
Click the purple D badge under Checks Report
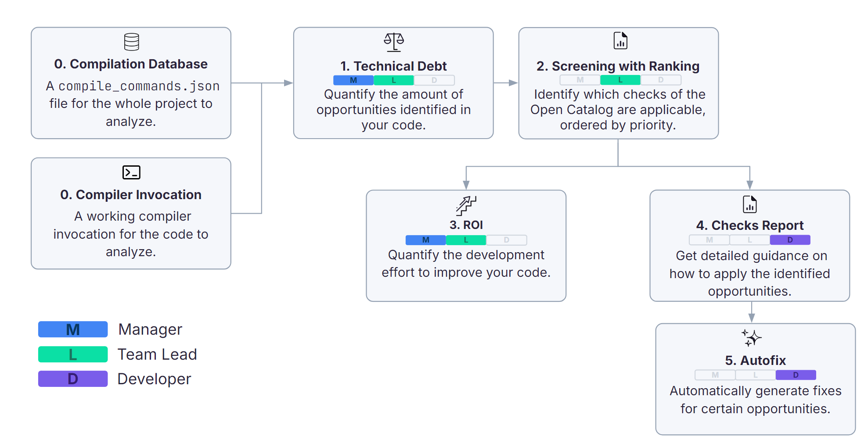tap(790, 240)
